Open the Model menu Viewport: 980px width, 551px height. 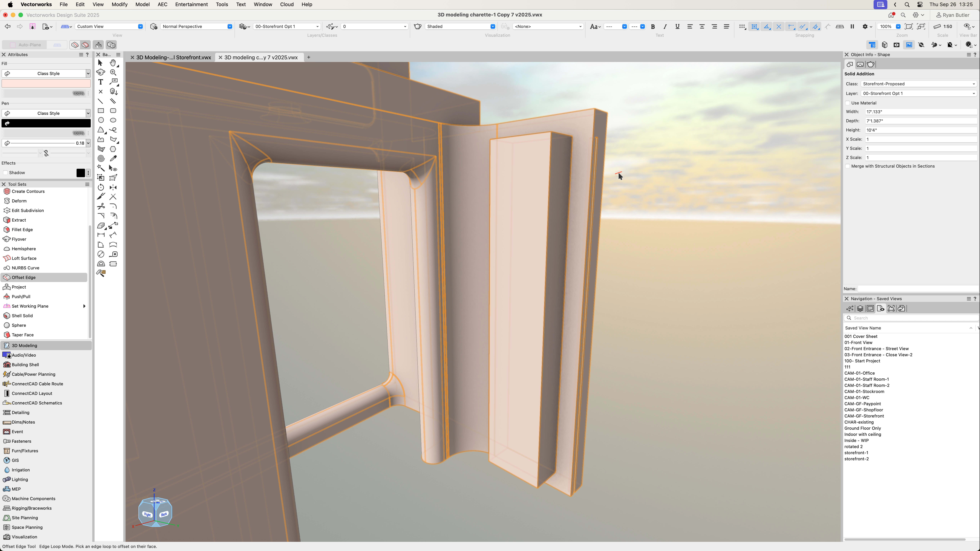pos(142,4)
